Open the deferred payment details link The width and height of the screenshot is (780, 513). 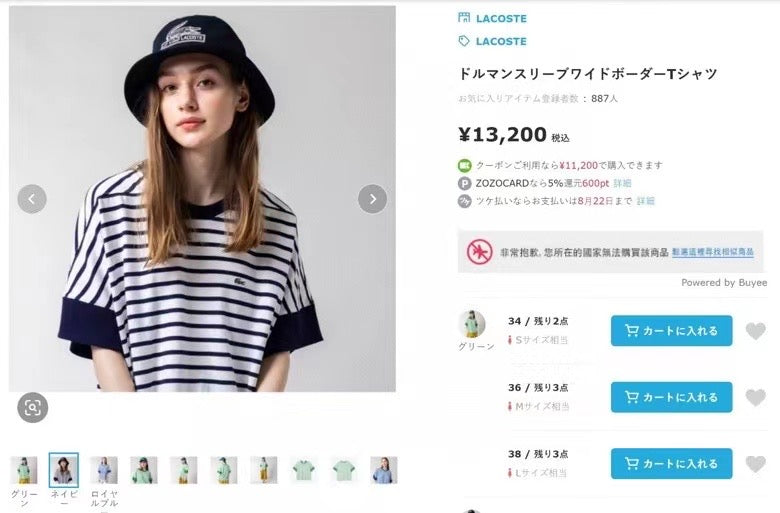[x=646, y=201]
